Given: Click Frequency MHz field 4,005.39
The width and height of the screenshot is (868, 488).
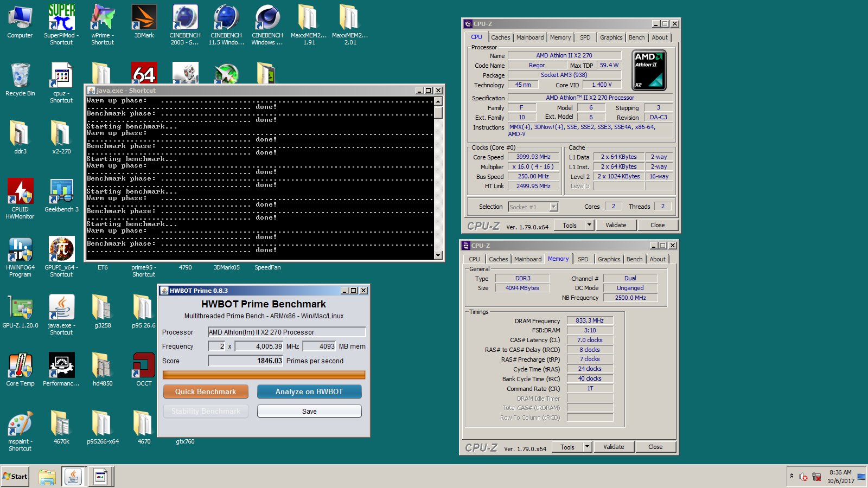Looking at the screenshot, I should pos(259,346).
